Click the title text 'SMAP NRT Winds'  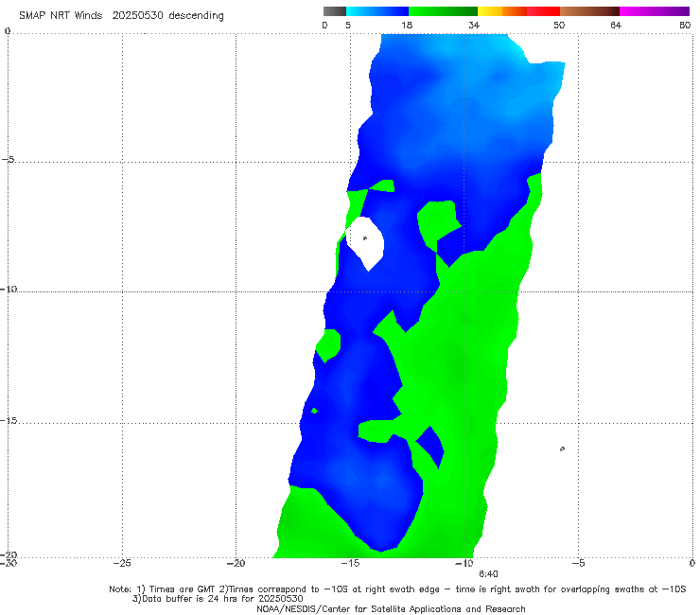[61, 15]
